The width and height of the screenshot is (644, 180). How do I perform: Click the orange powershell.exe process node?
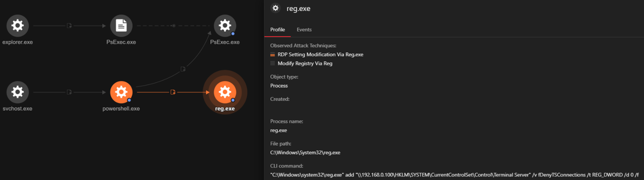coord(121,92)
